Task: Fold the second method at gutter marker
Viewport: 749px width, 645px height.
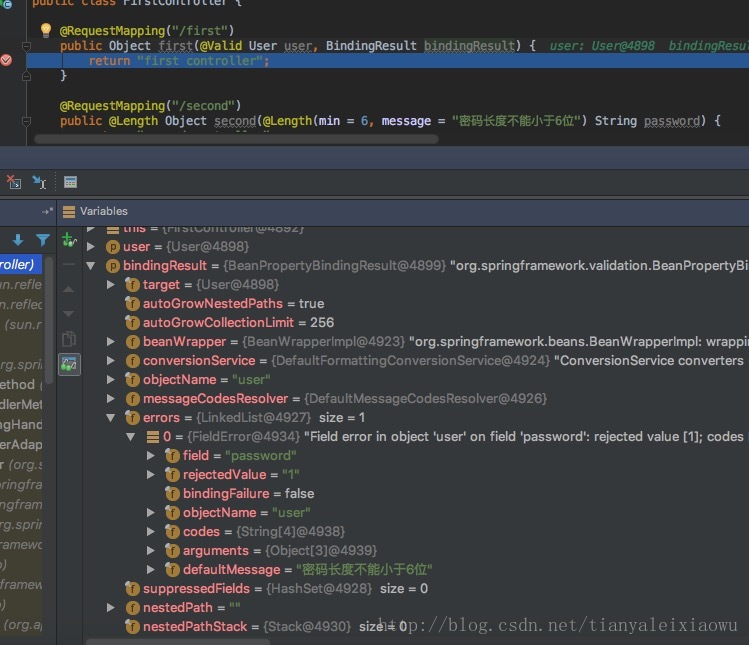Action: [26, 121]
